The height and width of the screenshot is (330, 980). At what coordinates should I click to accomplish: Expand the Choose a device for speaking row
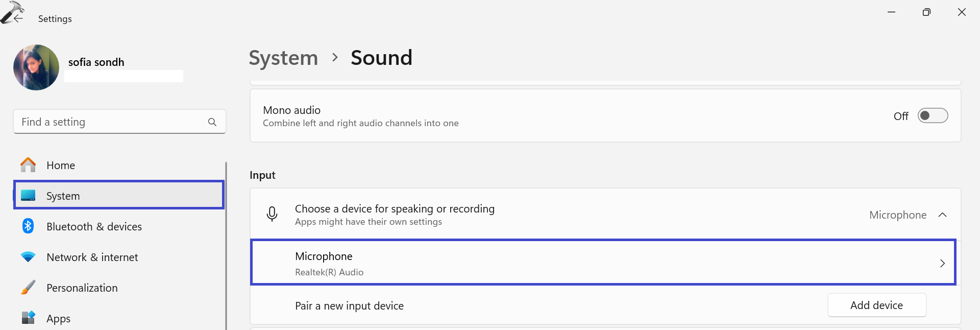[561, 215]
